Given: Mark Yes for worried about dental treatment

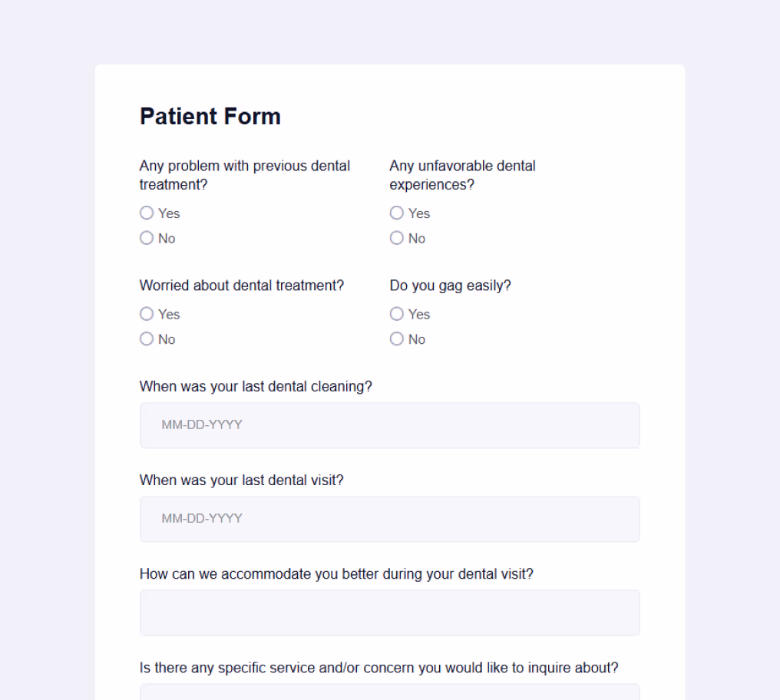Looking at the screenshot, I should pos(146,314).
